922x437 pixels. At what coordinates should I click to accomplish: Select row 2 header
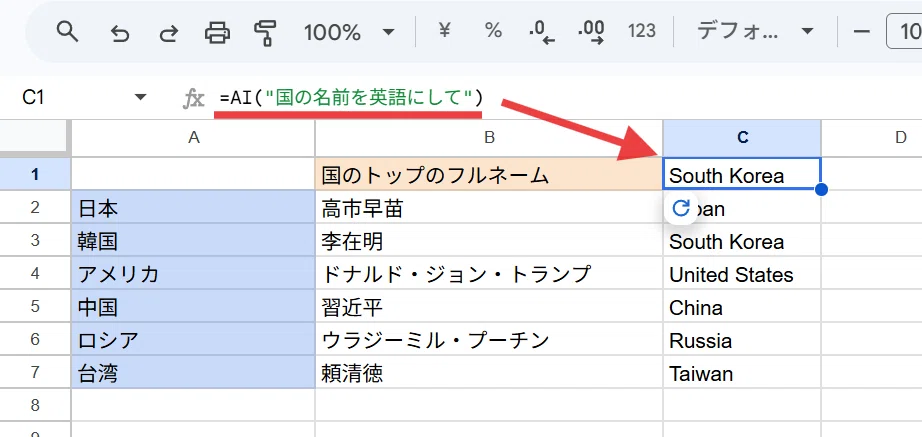pyautogui.click(x=35, y=207)
